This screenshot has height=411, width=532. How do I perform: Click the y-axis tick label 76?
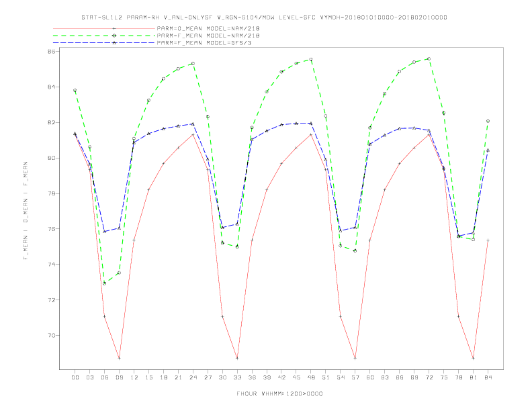point(52,229)
